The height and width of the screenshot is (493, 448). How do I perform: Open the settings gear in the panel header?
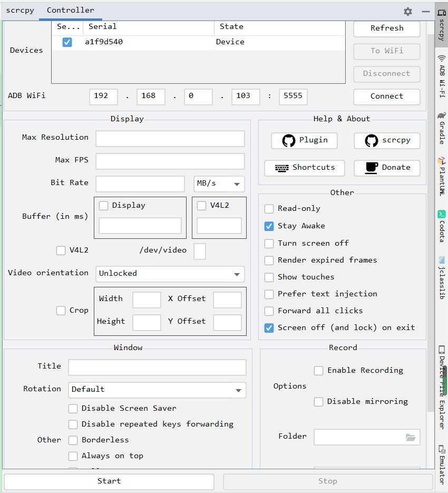coord(408,12)
